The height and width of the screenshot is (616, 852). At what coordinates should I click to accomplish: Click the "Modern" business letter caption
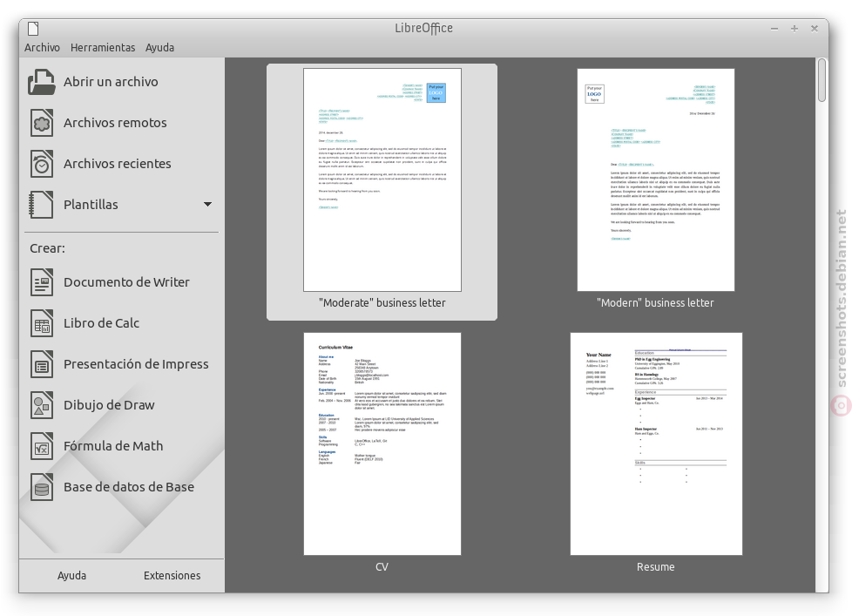[655, 303]
